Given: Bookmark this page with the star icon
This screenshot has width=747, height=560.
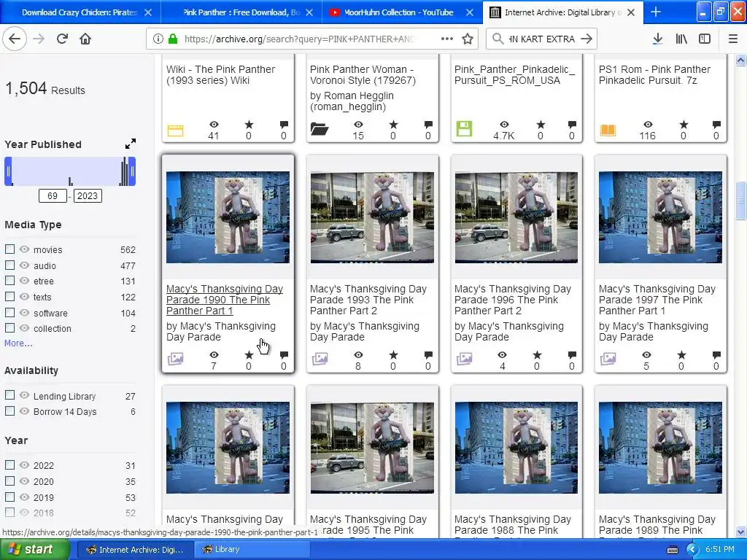Looking at the screenshot, I should point(468,39).
